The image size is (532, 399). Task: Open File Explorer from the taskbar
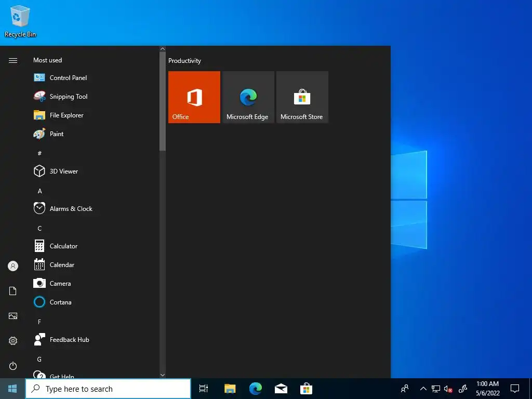[x=230, y=389]
